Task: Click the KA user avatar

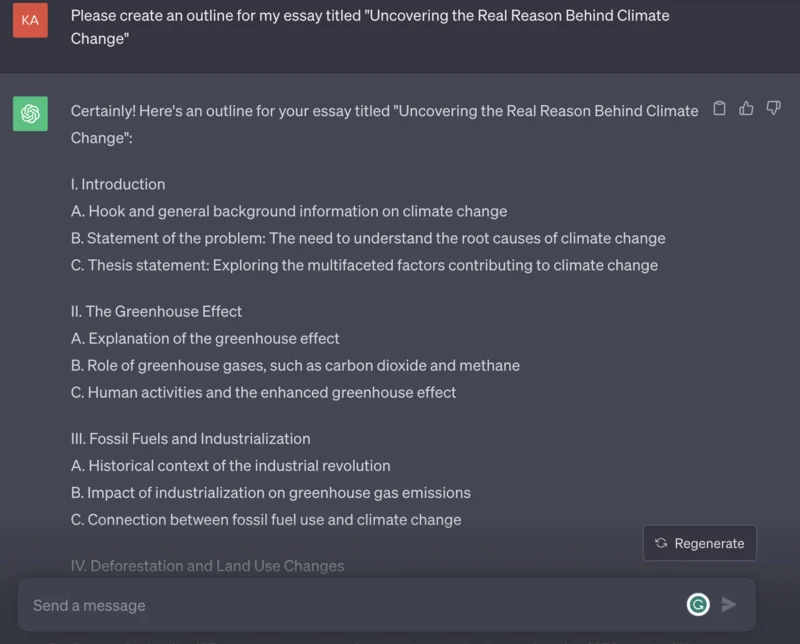Action: 30,20
